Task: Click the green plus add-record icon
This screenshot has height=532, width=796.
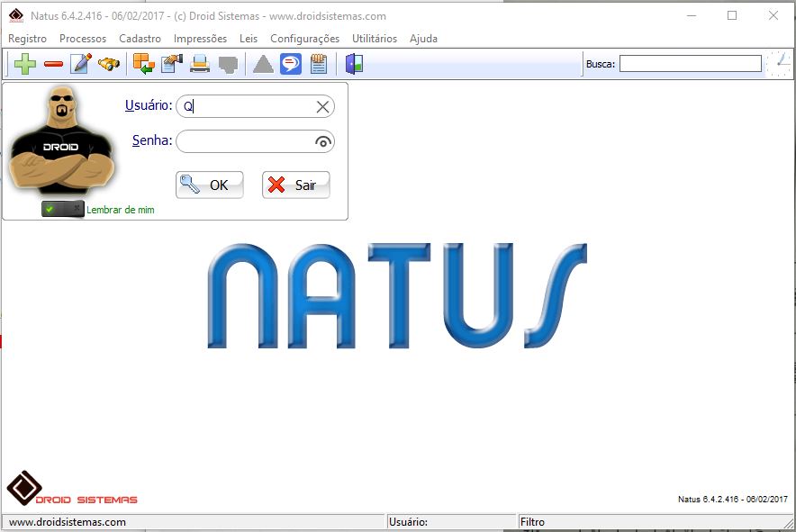Action: (25, 64)
